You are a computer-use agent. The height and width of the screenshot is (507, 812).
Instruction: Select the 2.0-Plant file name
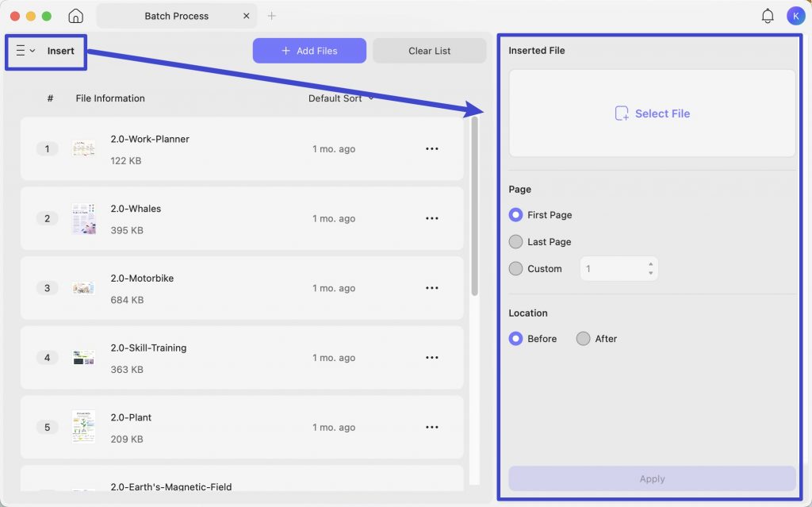131,417
